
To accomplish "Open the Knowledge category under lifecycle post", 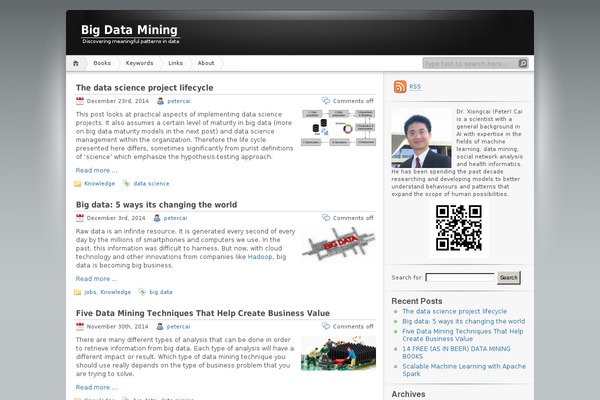I will (99, 184).
